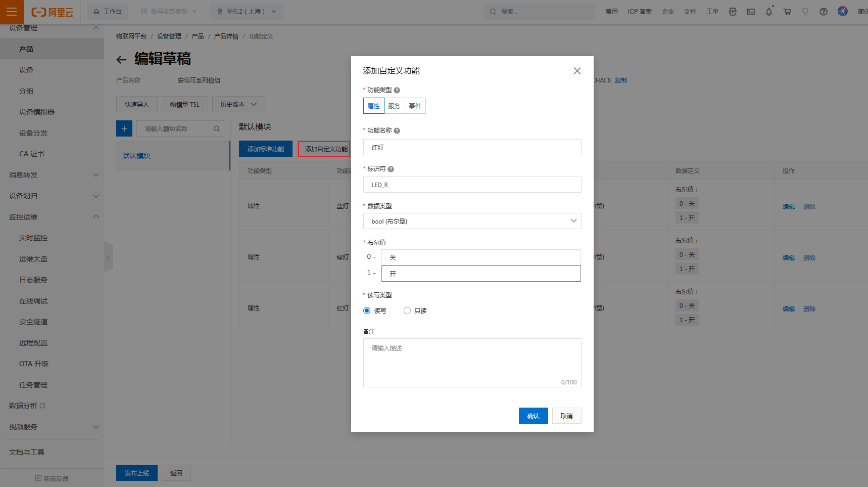Select the 只读 radio option
The width and height of the screenshot is (868, 487).
coord(407,311)
